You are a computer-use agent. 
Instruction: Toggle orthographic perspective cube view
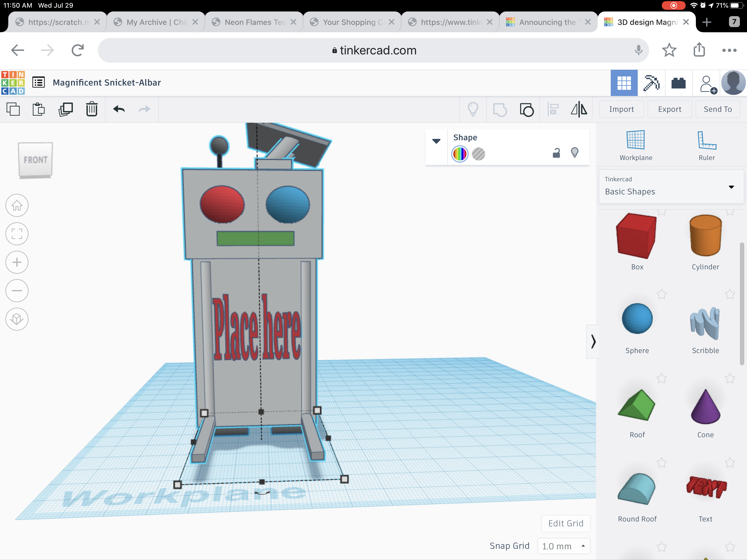[x=17, y=319]
